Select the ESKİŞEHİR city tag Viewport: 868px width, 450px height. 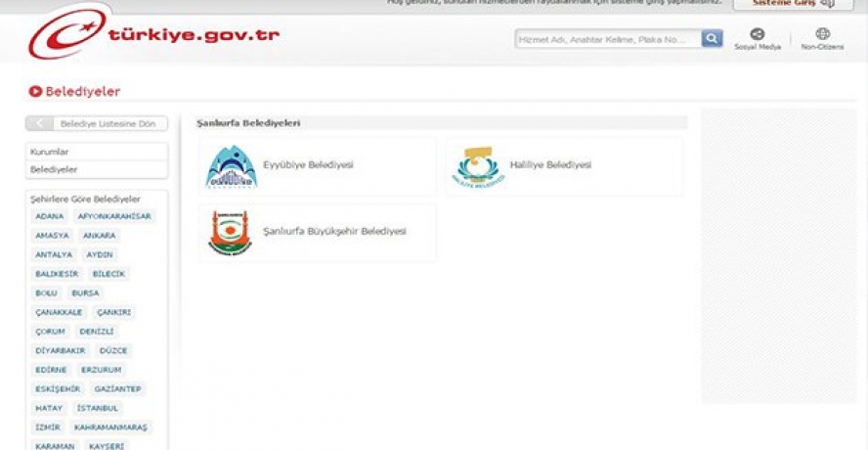(58, 389)
